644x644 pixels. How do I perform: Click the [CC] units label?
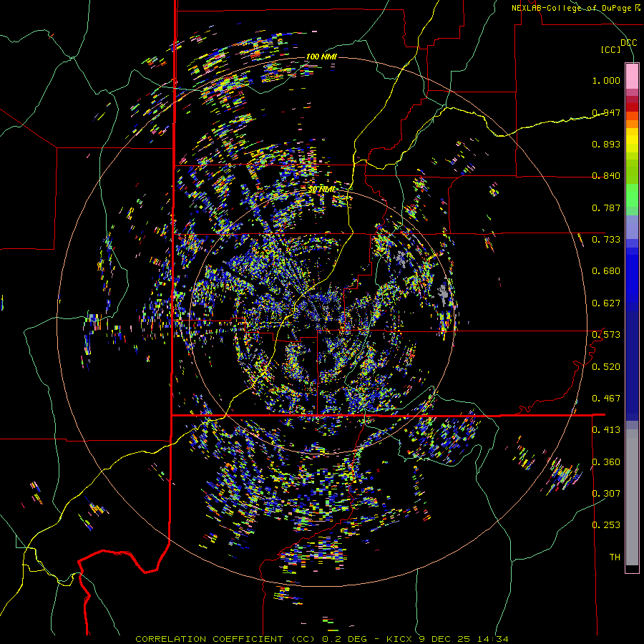click(x=611, y=49)
